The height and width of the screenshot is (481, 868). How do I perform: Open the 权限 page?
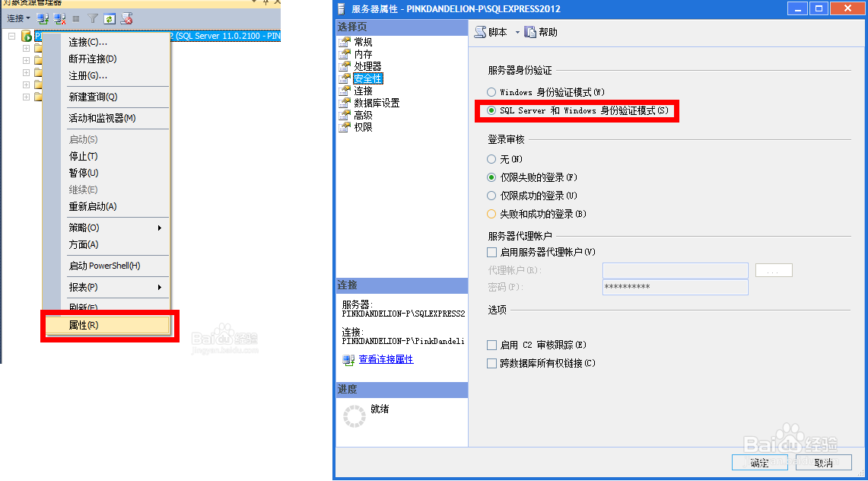click(x=363, y=127)
